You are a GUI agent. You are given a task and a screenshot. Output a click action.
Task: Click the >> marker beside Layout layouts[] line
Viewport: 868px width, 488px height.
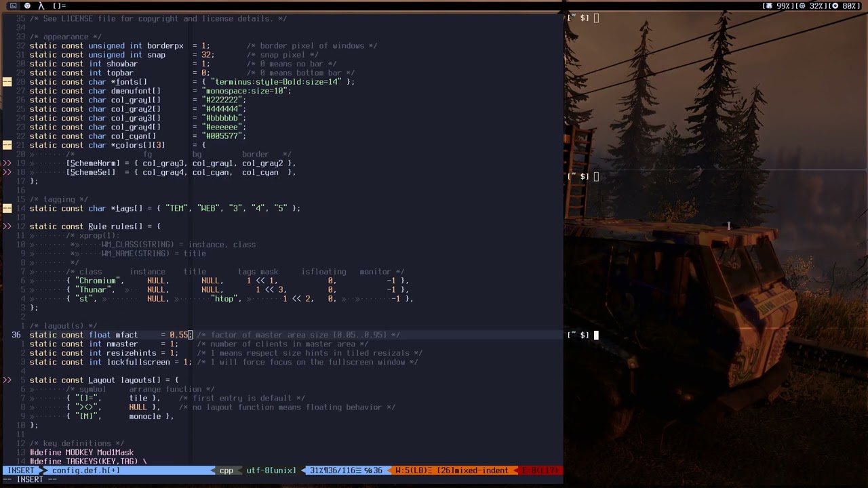coord(7,380)
